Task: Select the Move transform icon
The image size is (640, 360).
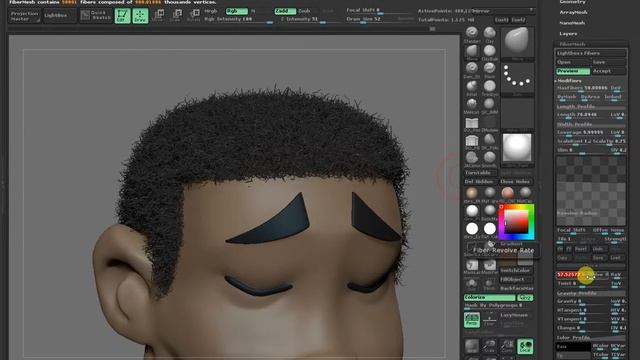Action: pos(158,16)
